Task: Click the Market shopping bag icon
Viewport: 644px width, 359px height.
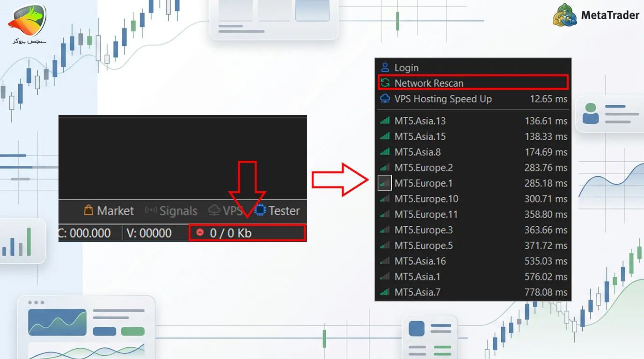Action: pos(88,210)
